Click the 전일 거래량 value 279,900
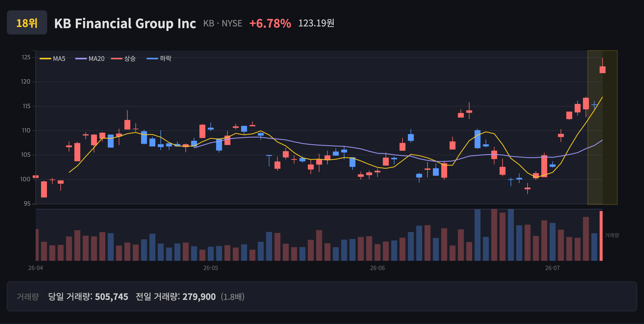644x324 pixels. 199,297
